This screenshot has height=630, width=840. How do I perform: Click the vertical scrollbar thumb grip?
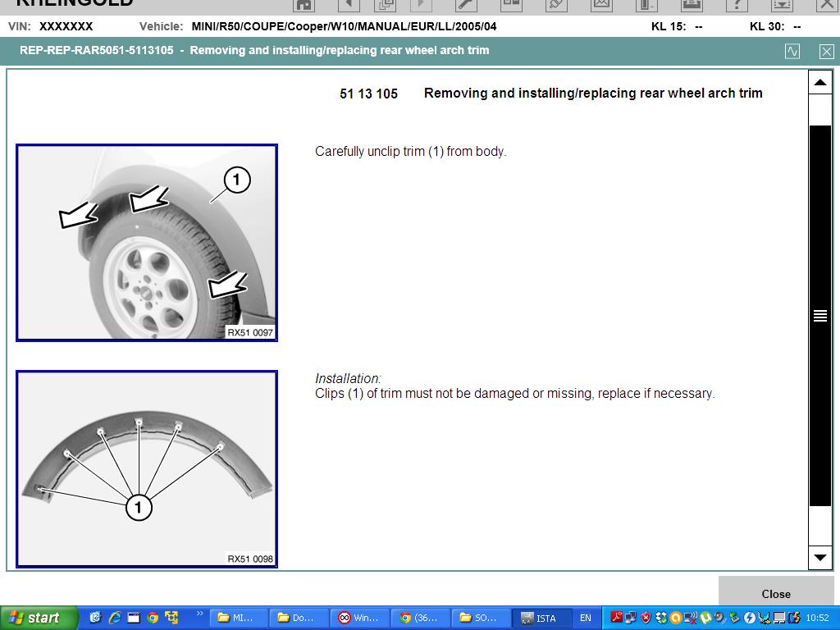point(819,316)
